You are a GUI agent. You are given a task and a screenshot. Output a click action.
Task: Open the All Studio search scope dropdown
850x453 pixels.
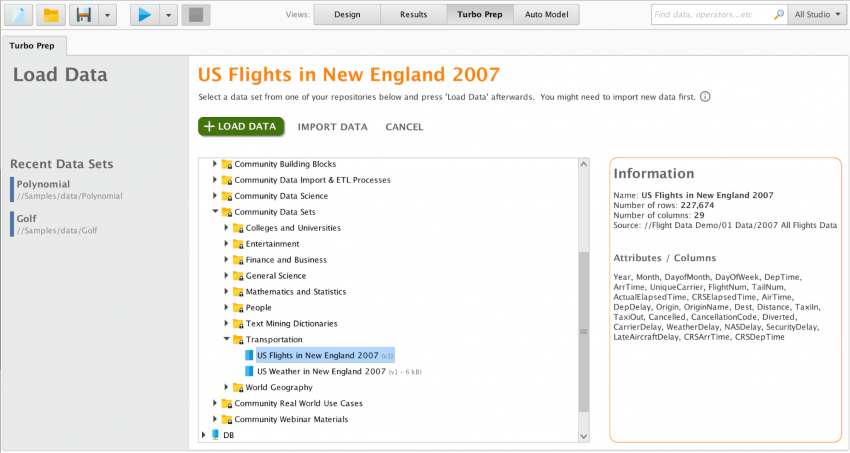point(817,15)
